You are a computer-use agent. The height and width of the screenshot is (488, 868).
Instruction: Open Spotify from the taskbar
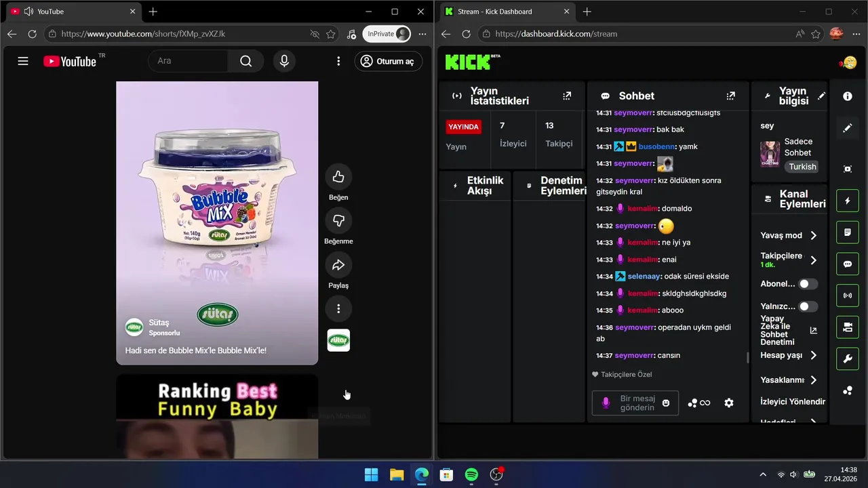471,474
